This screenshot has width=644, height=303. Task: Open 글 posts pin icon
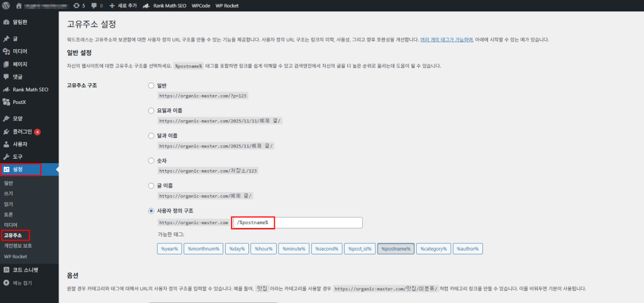(x=6, y=38)
